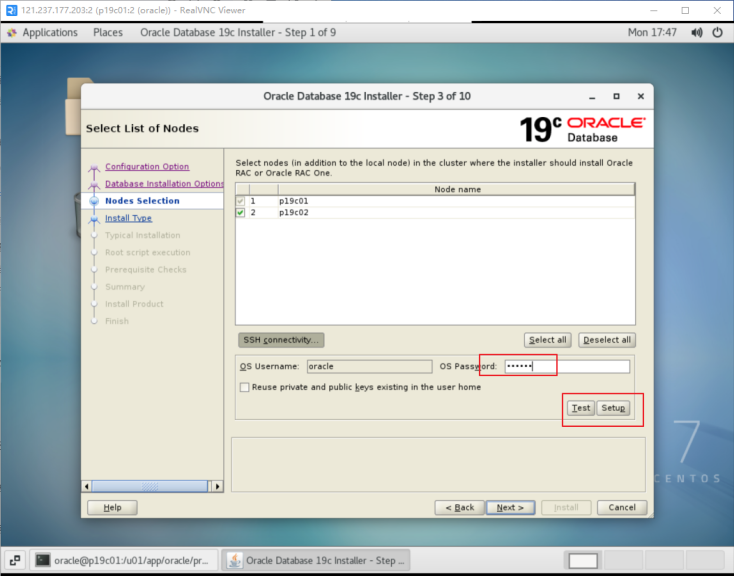The width and height of the screenshot is (734, 577).
Task: Click right arrow of sidebar scrollbar
Action: (x=217, y=486)
